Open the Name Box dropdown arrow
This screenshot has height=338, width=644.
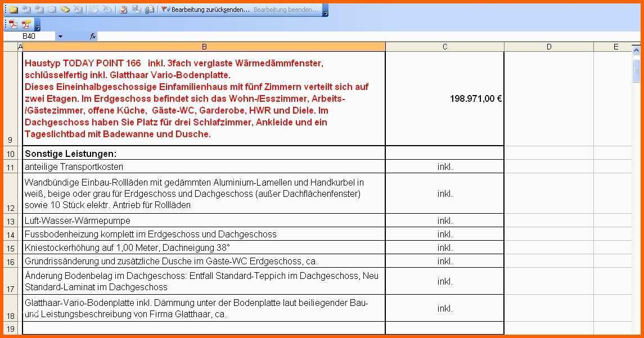(60, 36)
